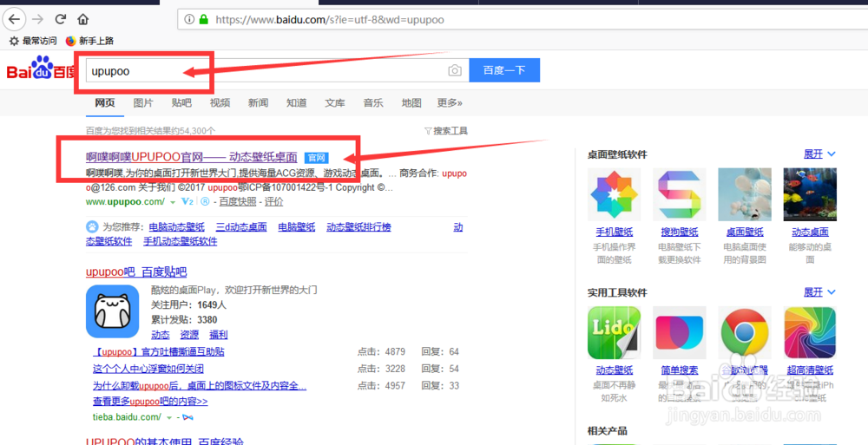Click the browser back arrow button
The width and height of the screenshot is (868, 445).
14,19
